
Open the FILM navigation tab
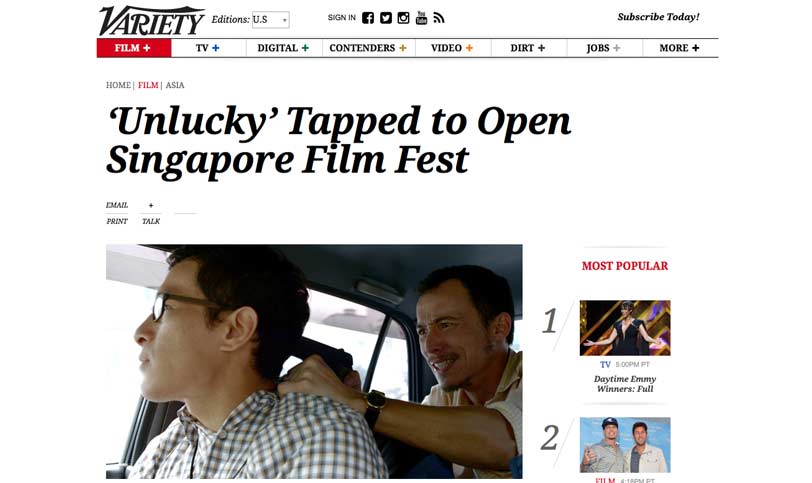(x=134, y=48)
